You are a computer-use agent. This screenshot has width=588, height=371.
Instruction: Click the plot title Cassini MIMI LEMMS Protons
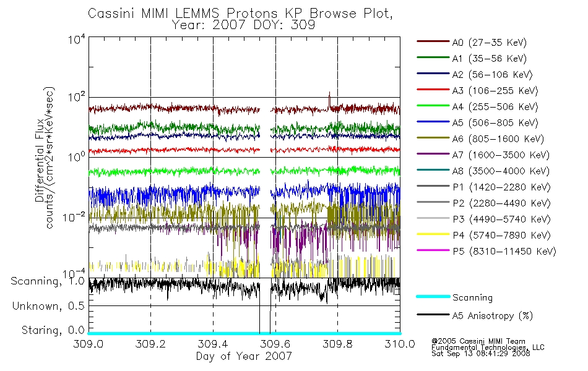point(240,14)
